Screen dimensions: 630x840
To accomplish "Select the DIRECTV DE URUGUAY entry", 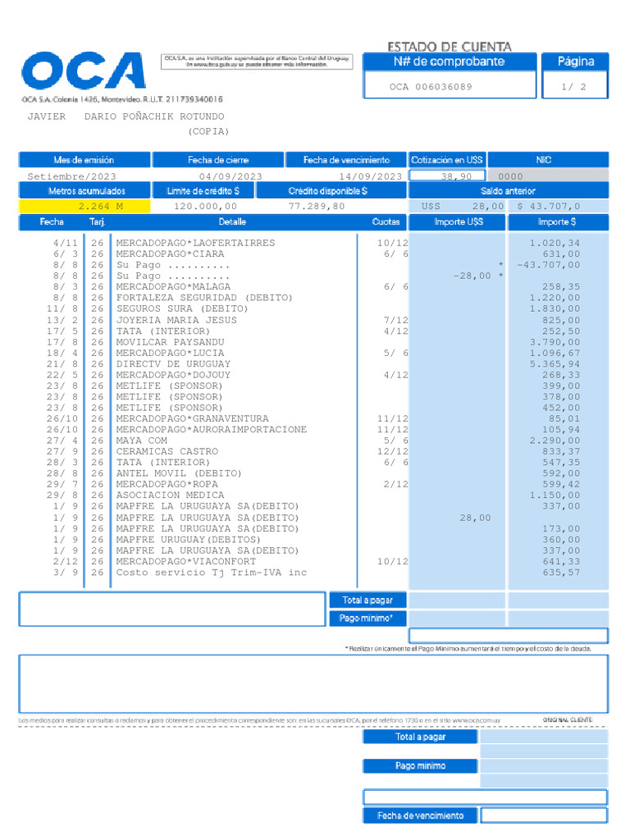I will 173,364.
